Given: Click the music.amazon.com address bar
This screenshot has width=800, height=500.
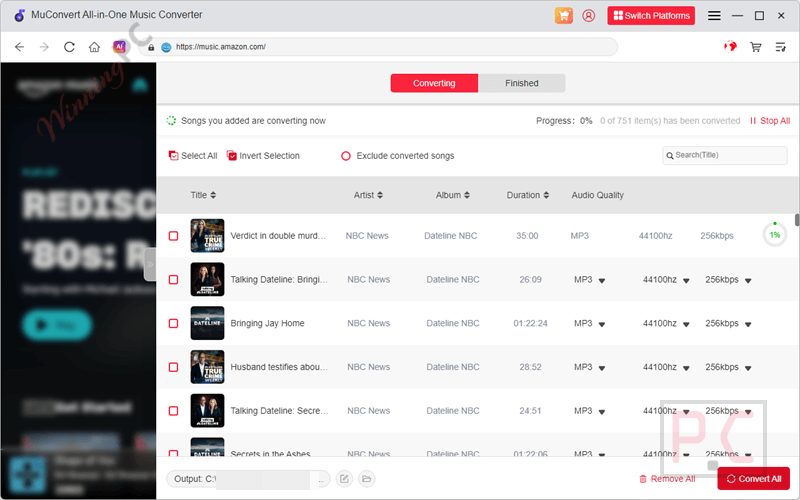Looking at the screenshot, I should [378, 47].
